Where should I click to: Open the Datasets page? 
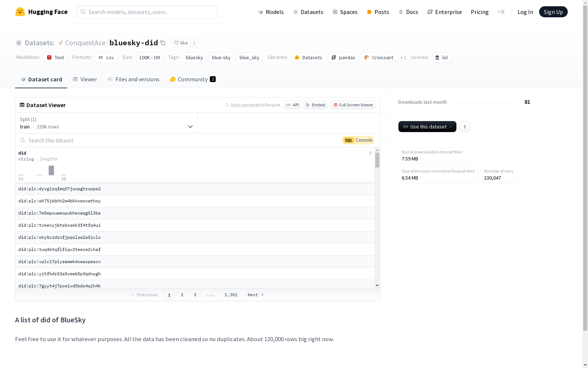(308, 12)
